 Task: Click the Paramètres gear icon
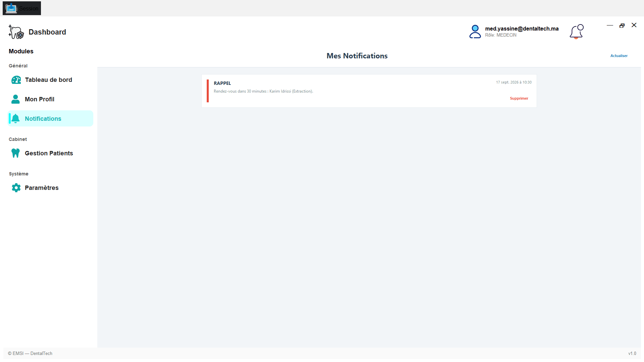[16, 188]
